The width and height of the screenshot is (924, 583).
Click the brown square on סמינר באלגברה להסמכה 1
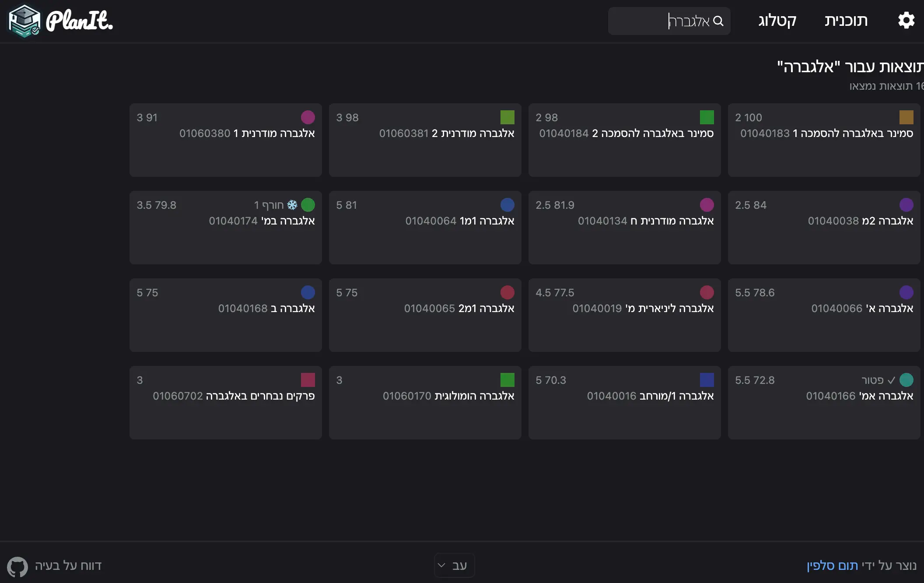click(x=906, y=117)
